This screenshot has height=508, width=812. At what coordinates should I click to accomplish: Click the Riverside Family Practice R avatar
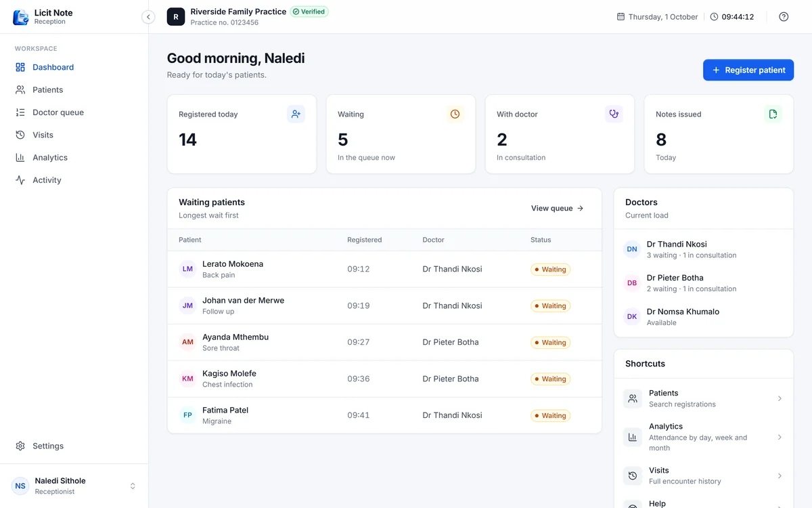point(176,17)
